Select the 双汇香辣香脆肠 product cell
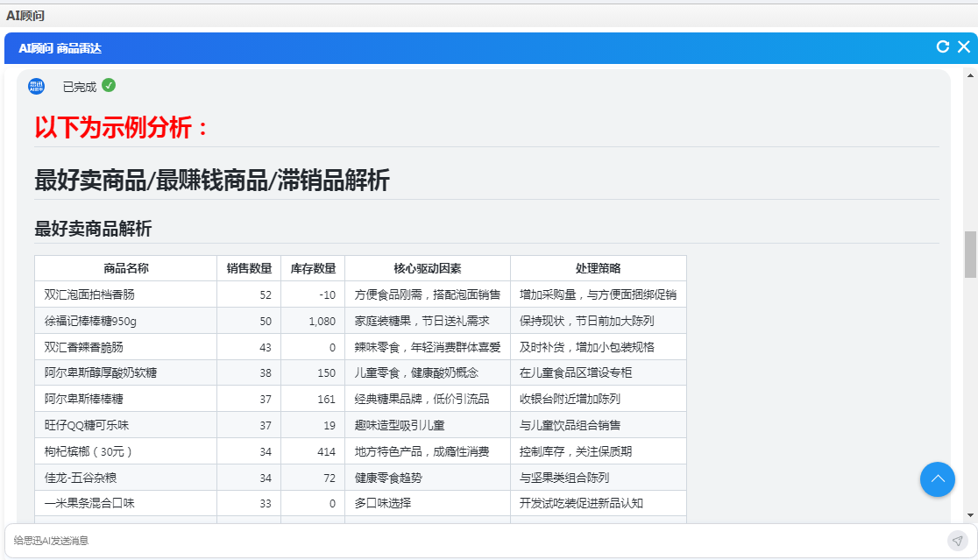 (x=126, y=347)
